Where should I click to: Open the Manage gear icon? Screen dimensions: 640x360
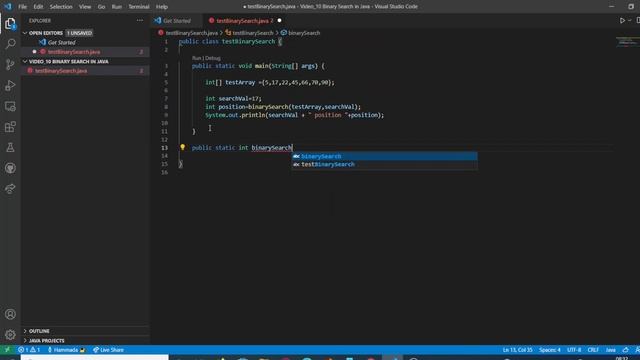tap(10, 335)
